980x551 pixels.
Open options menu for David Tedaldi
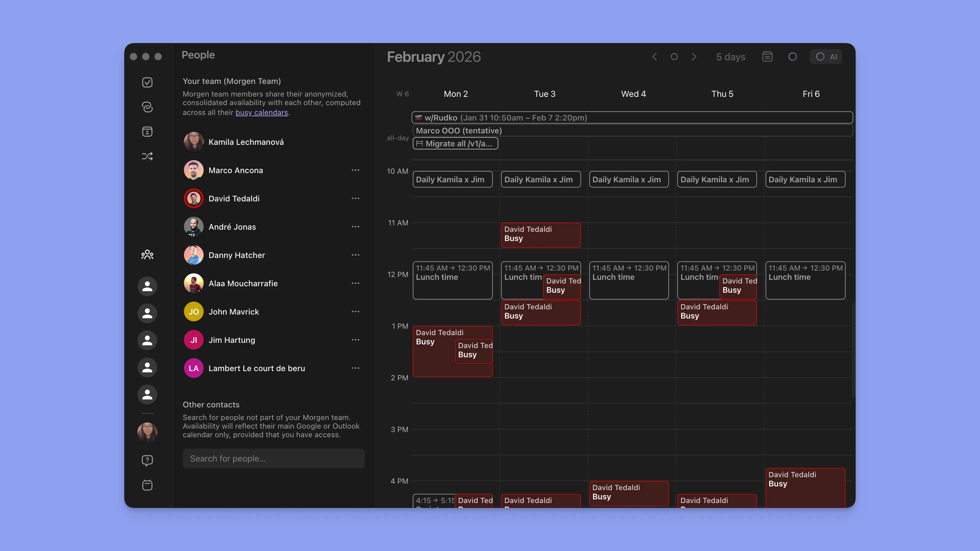[x=355, y=198]
